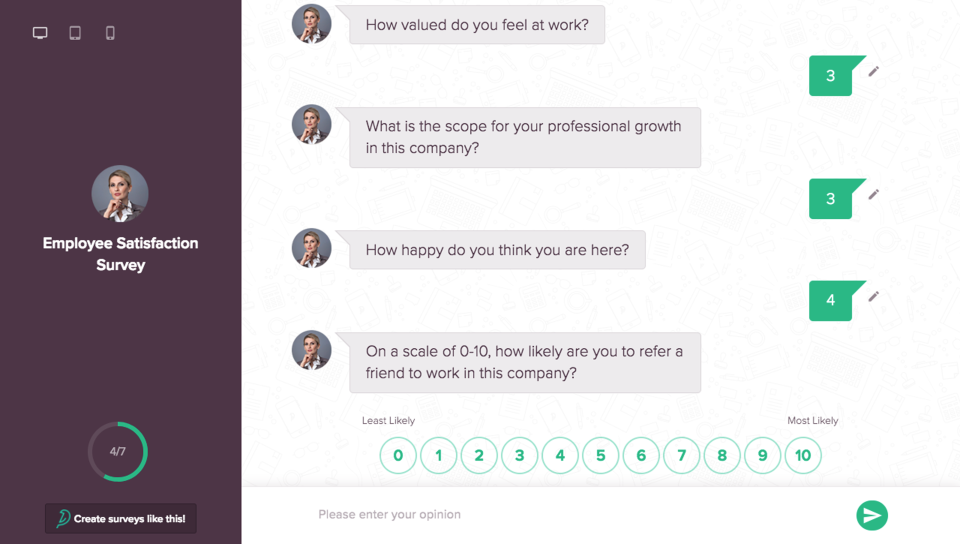Click the 4/7 progress circle

tap(118, 452)
